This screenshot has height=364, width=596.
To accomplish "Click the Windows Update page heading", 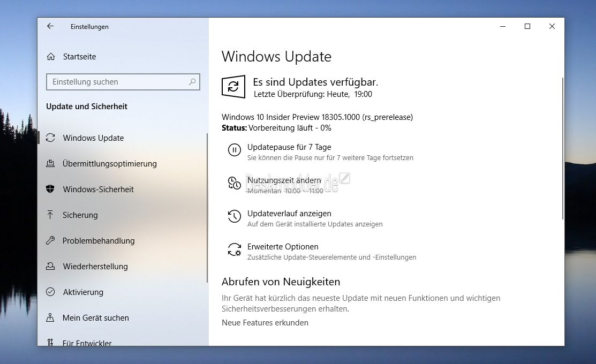I will coord(276,57).
